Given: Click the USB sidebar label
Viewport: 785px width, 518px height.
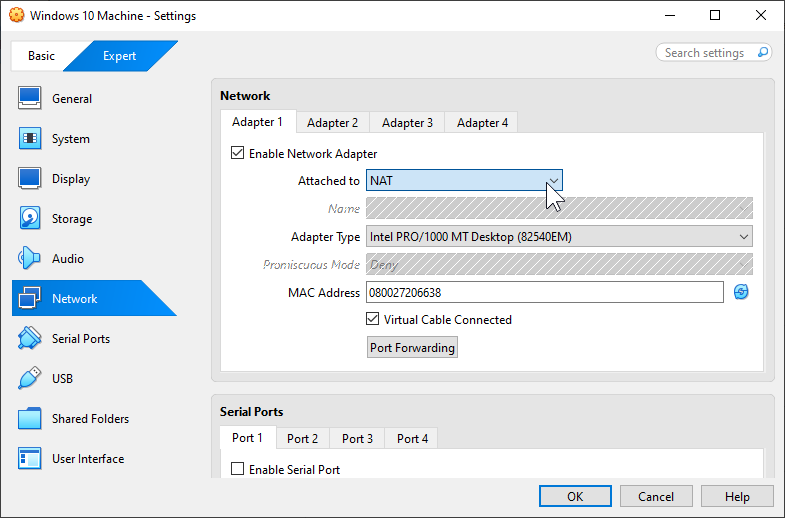Looking at the screenshot, I should 63,378.
